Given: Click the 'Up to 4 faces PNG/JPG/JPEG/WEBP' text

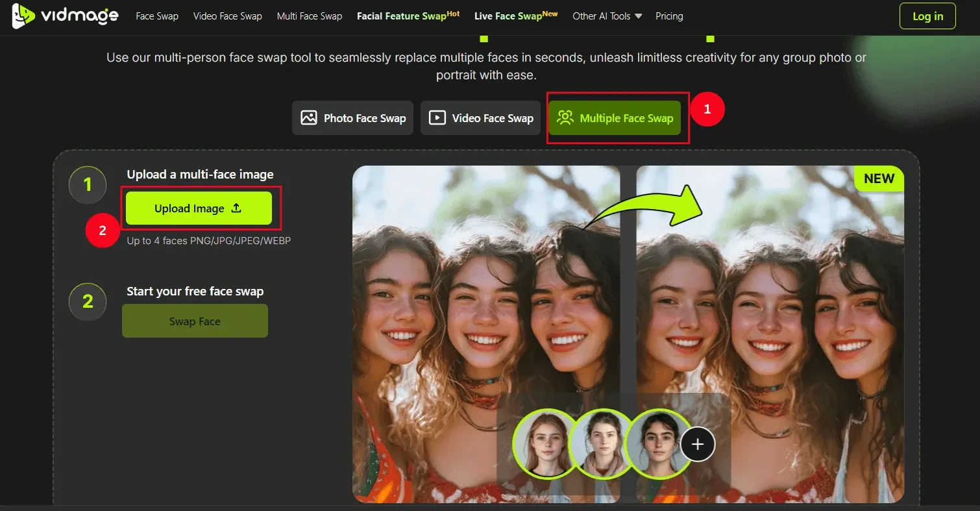Looking at the screenshot, I should (x=209, y=241).
